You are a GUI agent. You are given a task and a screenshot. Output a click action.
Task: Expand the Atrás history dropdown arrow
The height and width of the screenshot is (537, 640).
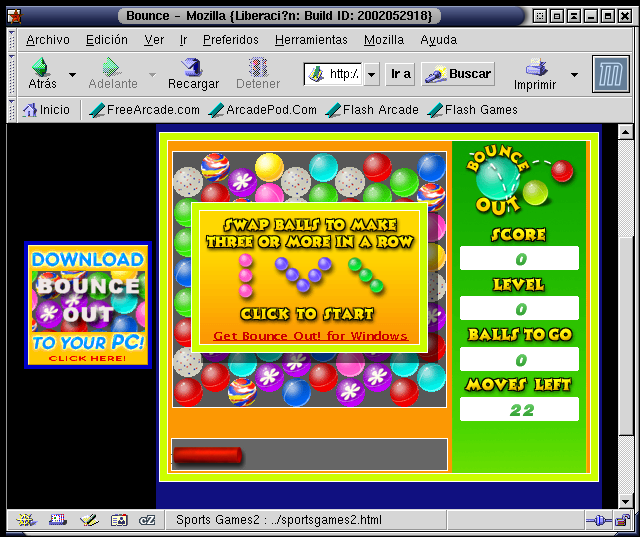click(x=72, y=75)
